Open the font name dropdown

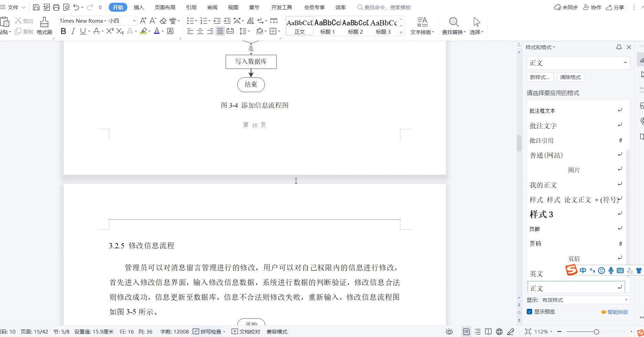pyautogui.click(x=105, y=21)
